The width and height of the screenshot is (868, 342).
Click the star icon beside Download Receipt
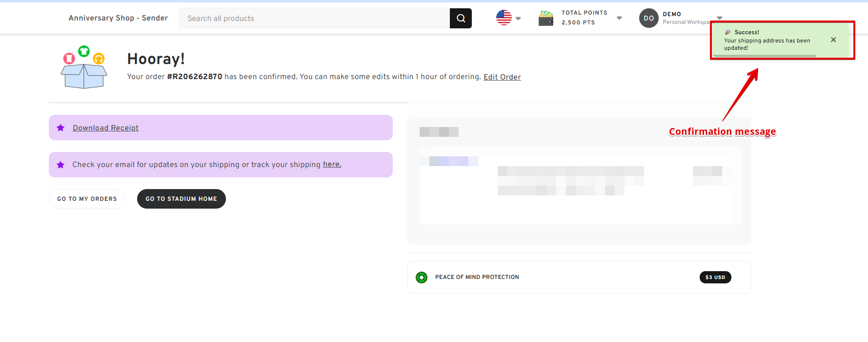pos(61,128)
